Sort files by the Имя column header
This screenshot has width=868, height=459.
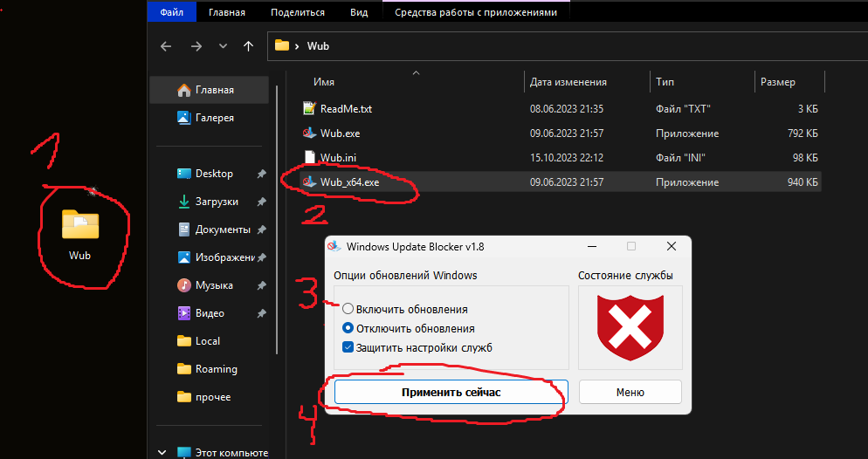(325, 82)
